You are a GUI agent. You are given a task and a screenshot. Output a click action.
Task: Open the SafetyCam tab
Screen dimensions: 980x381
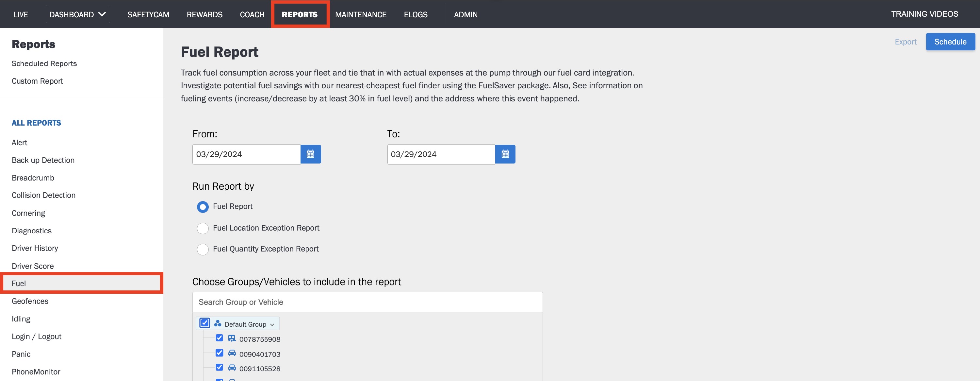pos(148,14)
